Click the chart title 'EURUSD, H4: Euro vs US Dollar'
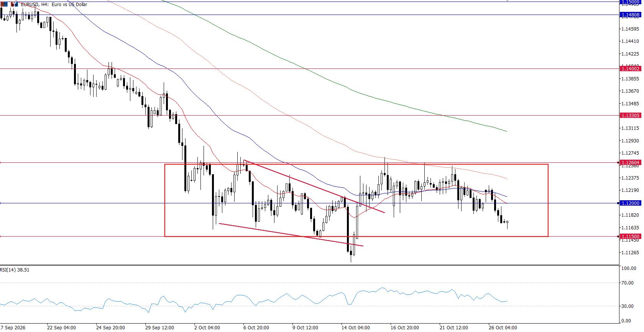 tap(54, 5)
